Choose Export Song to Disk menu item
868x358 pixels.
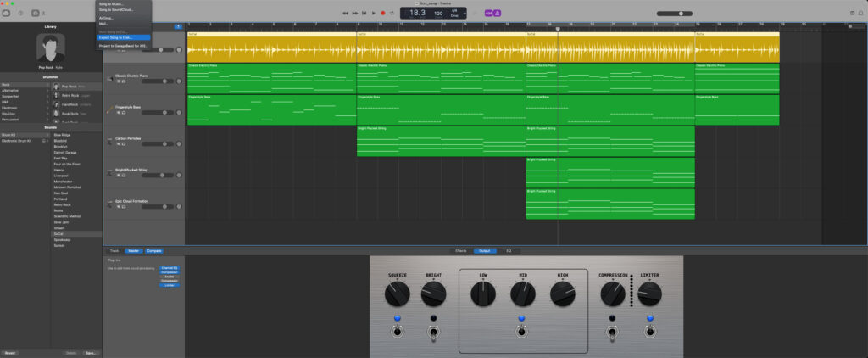click(x=115, y=37)
